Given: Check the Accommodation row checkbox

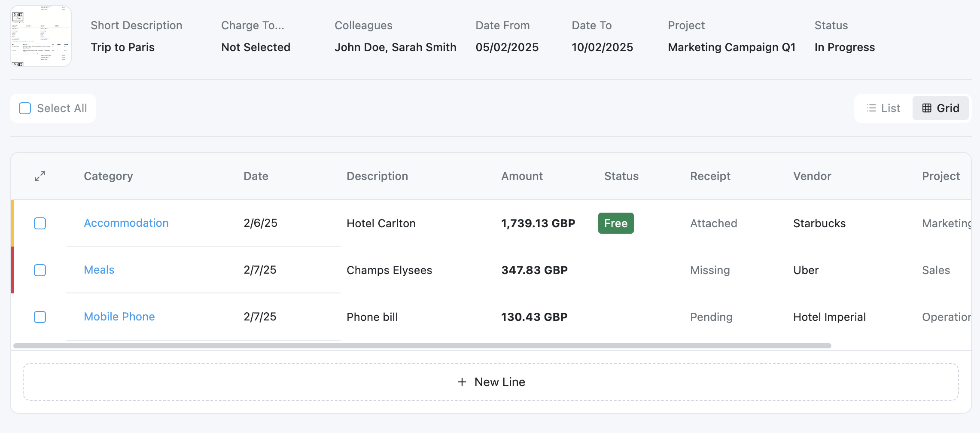Looking at the screenshot, I should point(40,223).
